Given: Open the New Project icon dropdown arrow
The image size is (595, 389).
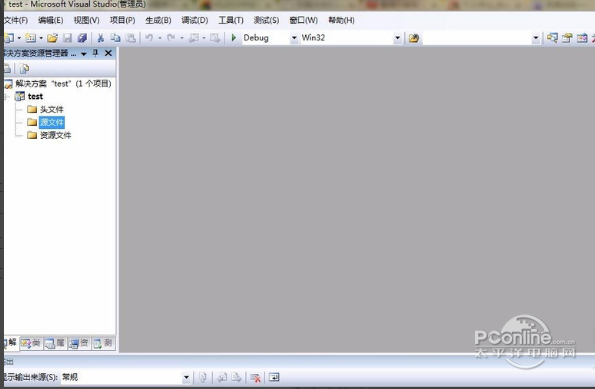Looking at the screenshot, I should coord(19,38).
